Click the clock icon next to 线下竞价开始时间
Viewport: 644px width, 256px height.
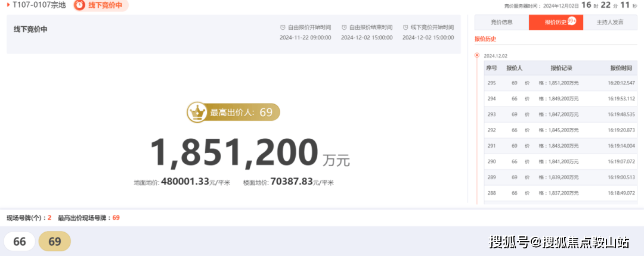(x=406, y=27)
